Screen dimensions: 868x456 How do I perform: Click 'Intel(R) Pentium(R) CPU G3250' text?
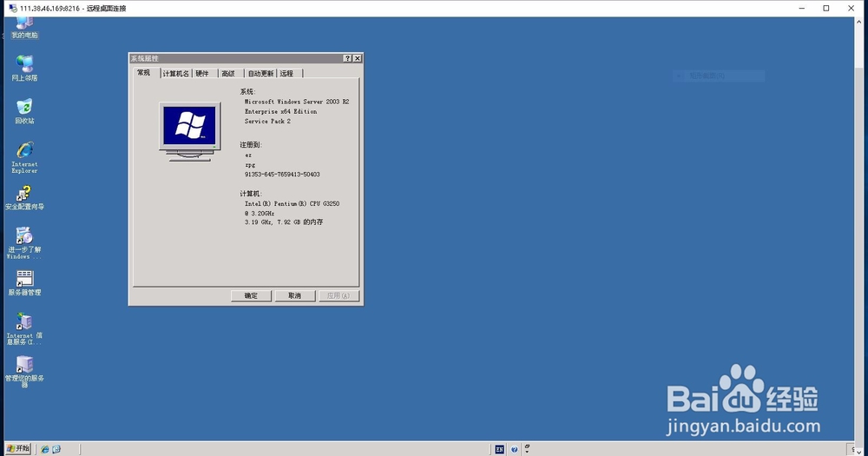click(x=292, y=204)
